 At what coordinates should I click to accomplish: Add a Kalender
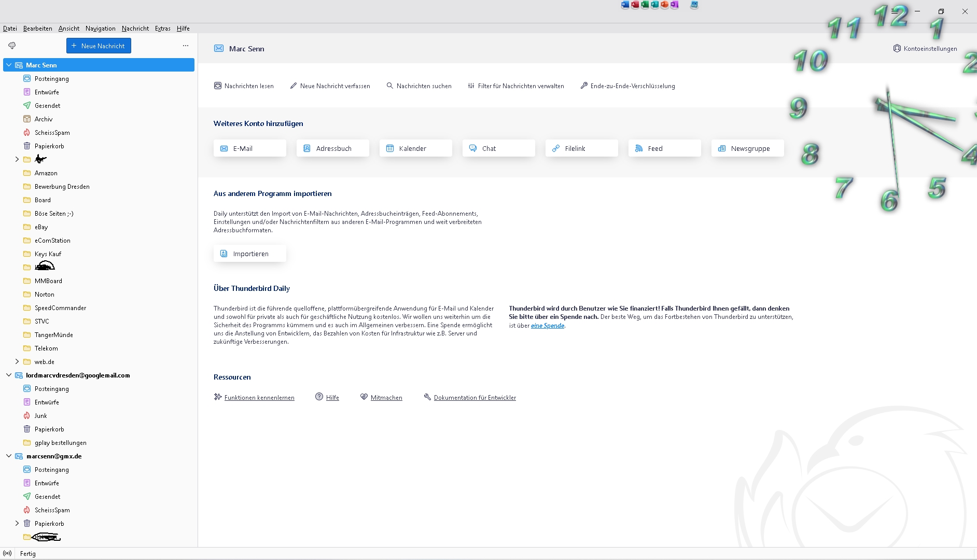[416, 148]
